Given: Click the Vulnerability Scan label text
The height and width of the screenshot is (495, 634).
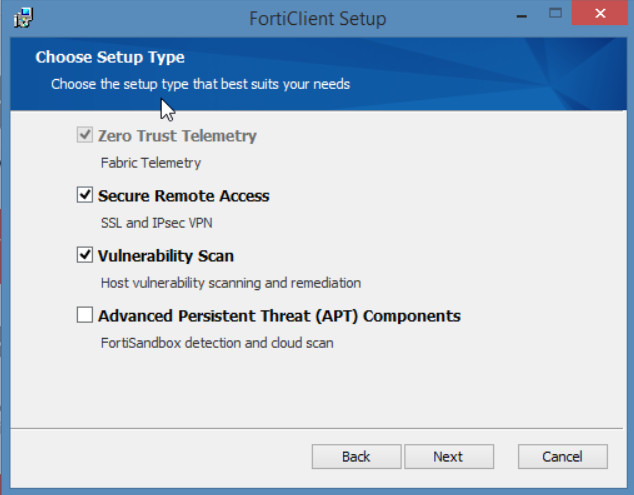Looking at the screenshot, I should click(166, 256).
